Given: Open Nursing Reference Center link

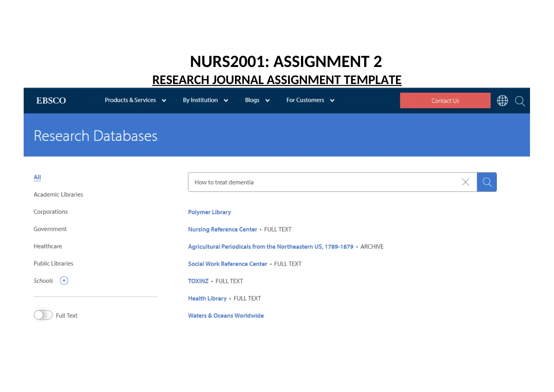Looking at the screenshot, I should coord(223,229).
